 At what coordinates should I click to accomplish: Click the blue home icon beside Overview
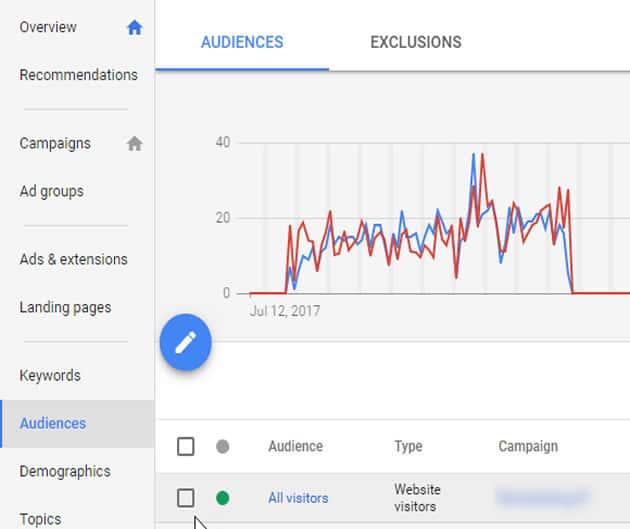pyautogui.click(x=135, y=28)
